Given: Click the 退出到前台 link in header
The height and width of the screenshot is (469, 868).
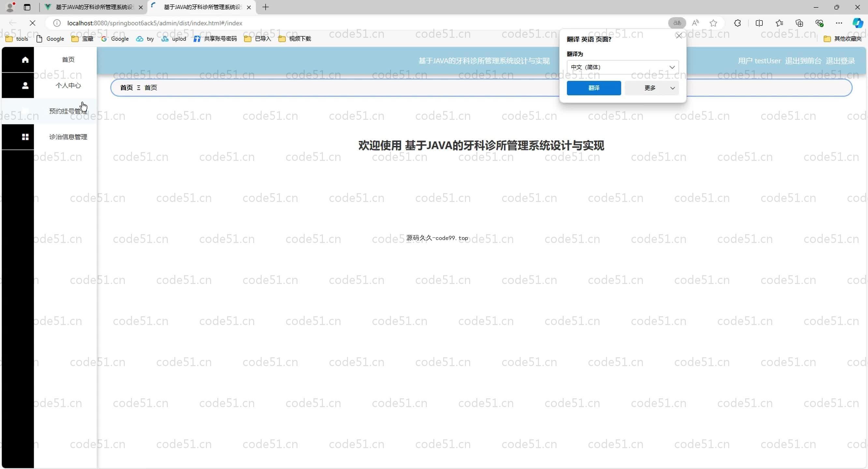Looking at the screenshot, I should pyautogui.click(x=803, y=61).
